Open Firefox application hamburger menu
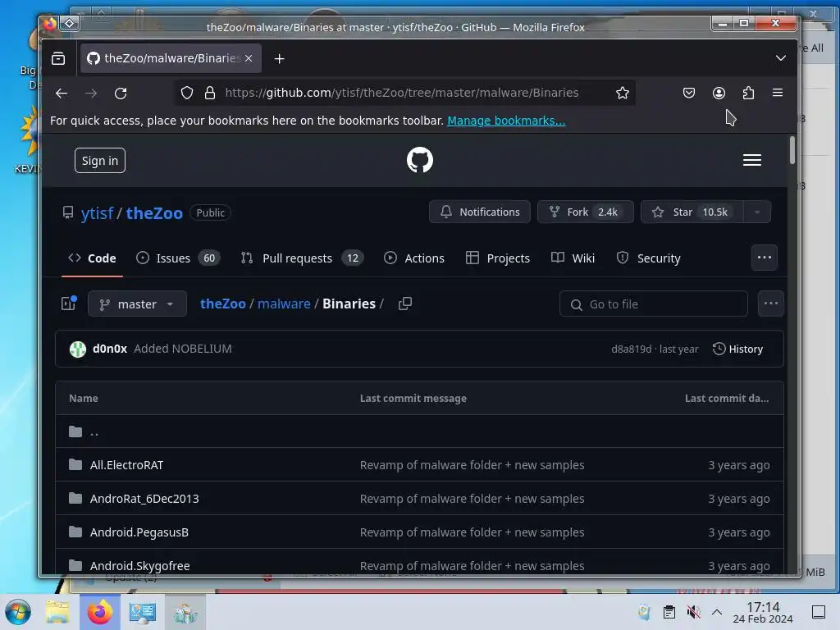This screenshot has height=630, width=840. pos(778,93)
